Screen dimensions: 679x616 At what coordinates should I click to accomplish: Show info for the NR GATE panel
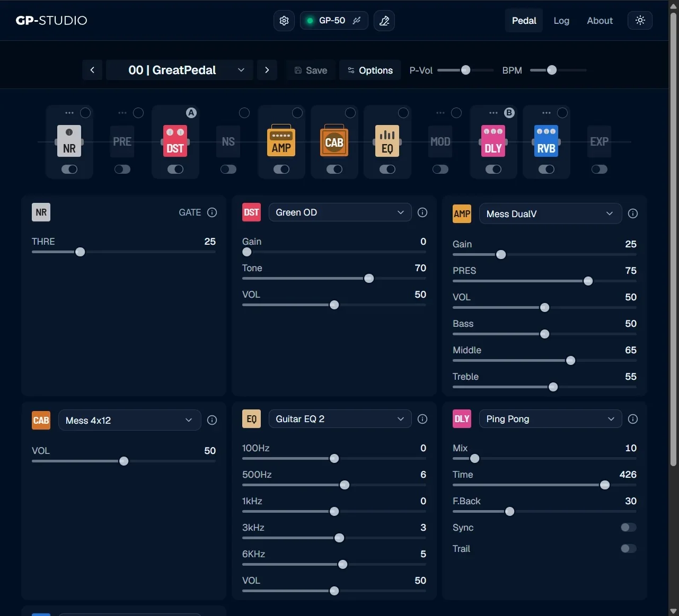[212, 212]
